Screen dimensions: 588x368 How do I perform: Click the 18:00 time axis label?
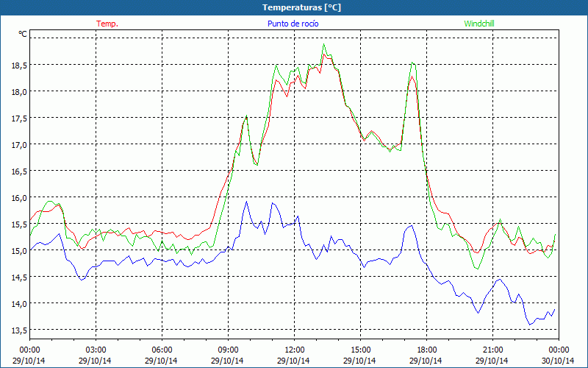pos(426,350)
